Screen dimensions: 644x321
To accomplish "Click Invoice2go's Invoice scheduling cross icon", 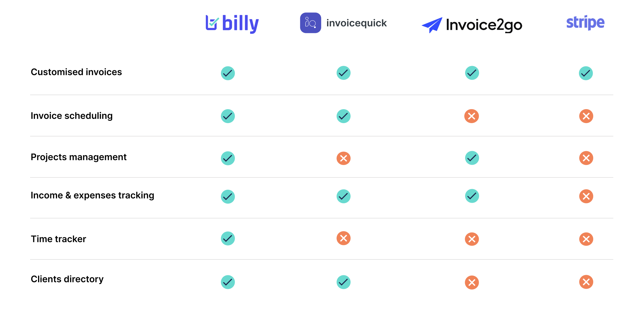I will 472,116.
